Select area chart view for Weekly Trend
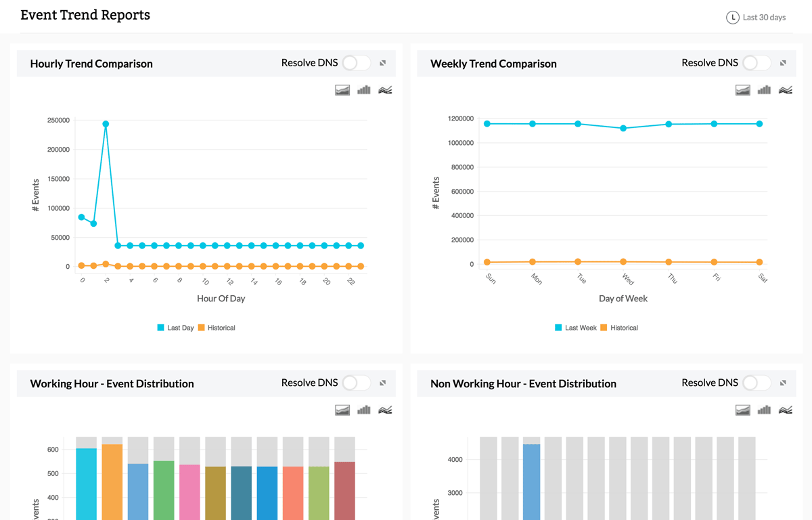The width and height of the screenshot is (812, 520). (x=743, y=90)
